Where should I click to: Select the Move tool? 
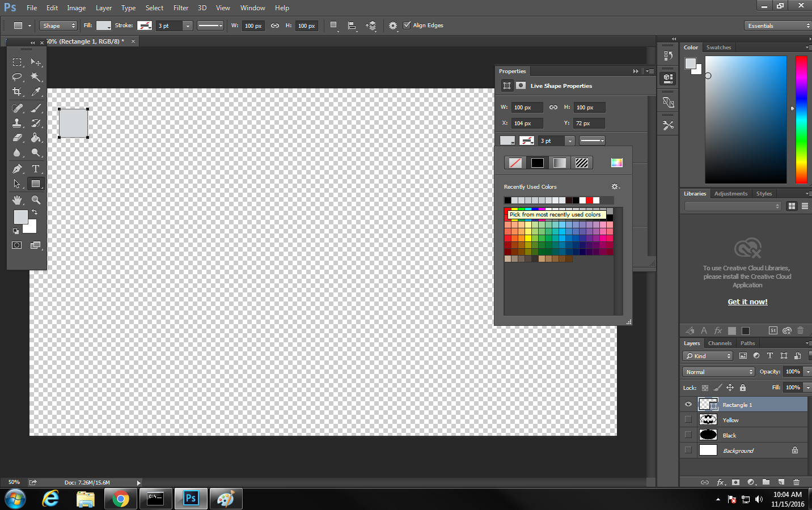pos(36,62)
